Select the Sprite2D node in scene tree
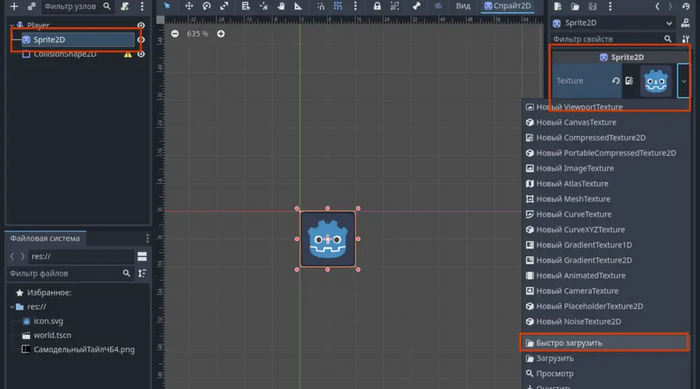700x389 pixels. tap(78, 40)
